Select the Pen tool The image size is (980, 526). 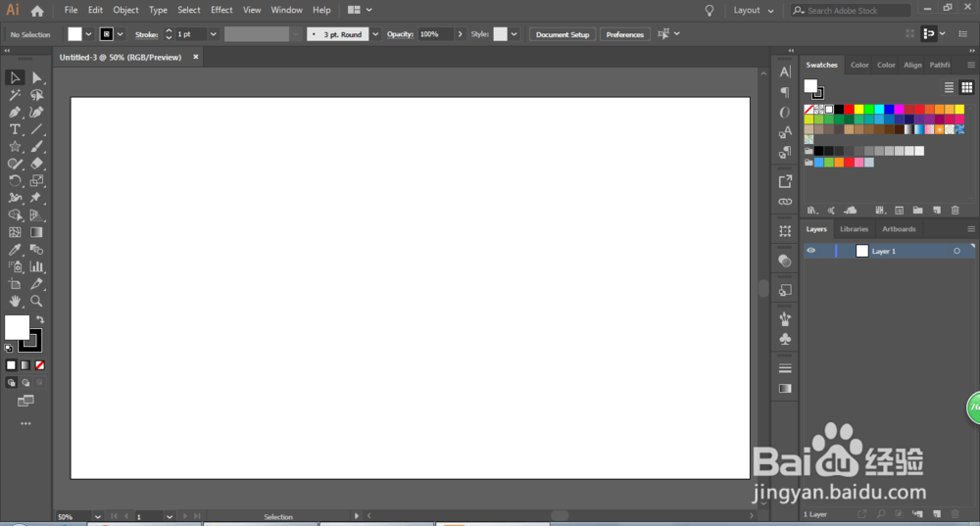[15, 113]
